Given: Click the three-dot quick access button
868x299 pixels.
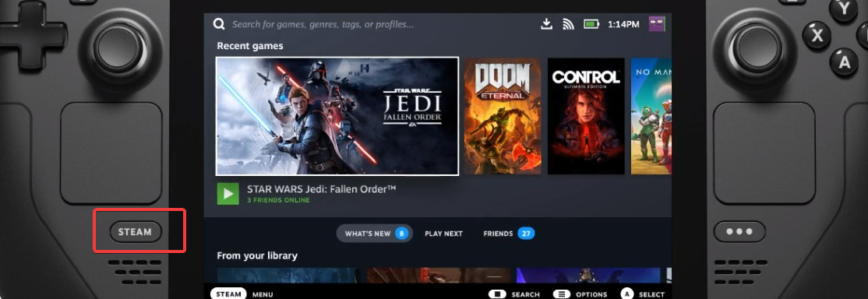Looking at the screenshot, I should tap(739, 232).
